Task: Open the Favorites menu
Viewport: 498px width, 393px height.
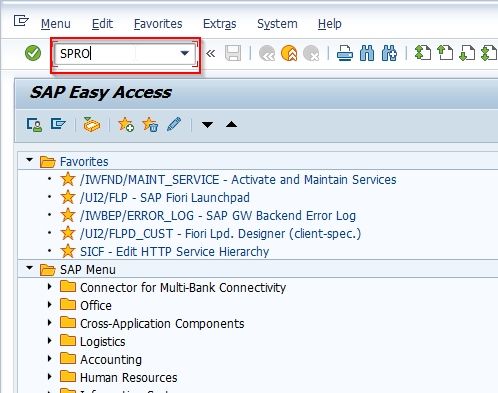Action: pyautogui.click(x=158, y=24)
